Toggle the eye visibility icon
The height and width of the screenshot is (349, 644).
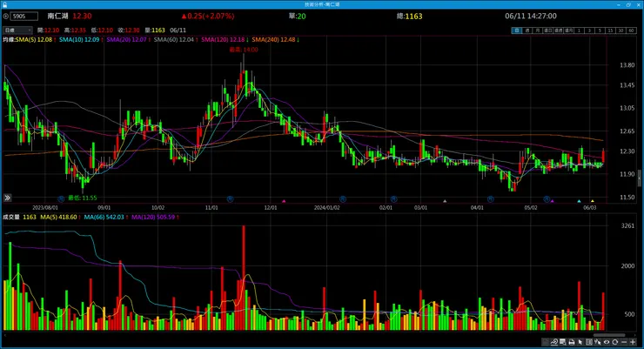tap(607, 342)
